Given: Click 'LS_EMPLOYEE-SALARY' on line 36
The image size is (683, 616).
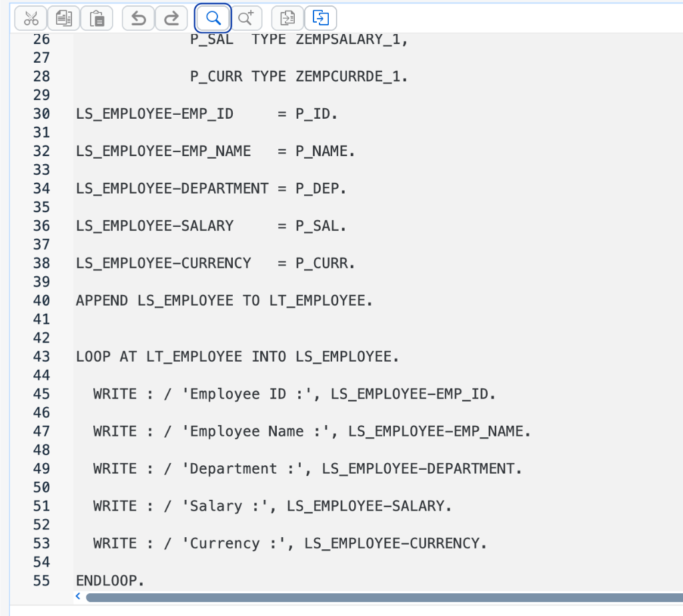Looking at the screenshot, I should click(x=155, y=226).
